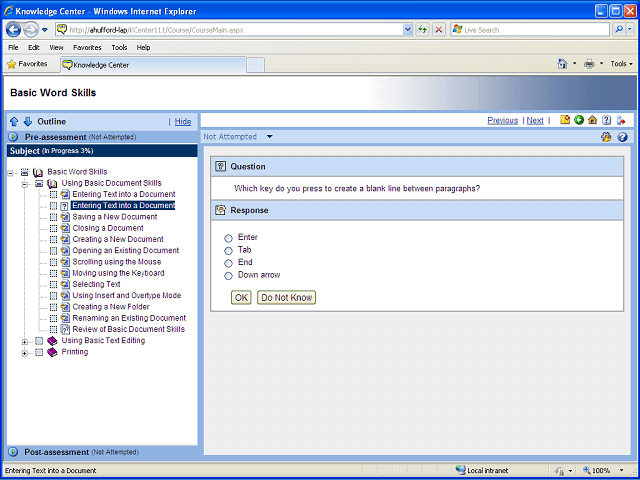The image size is (640, 480).
Task: Click the boxed question mark icon
Action: point(607,120)
